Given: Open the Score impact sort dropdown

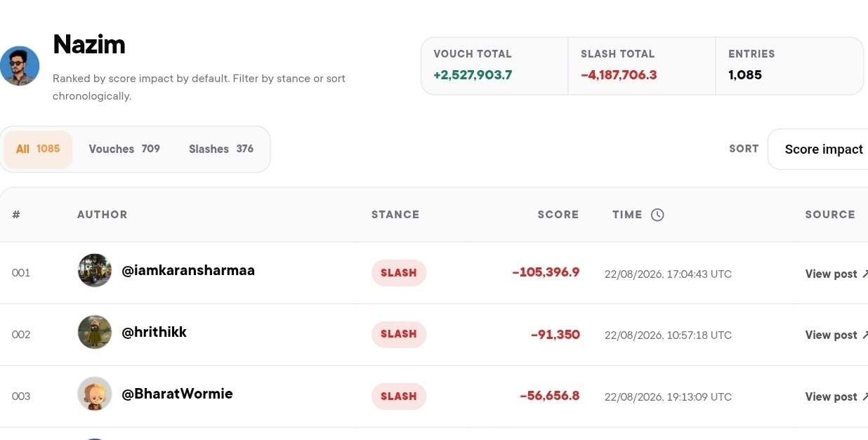Looking at the screenshot, I should [x=818, y=149].
